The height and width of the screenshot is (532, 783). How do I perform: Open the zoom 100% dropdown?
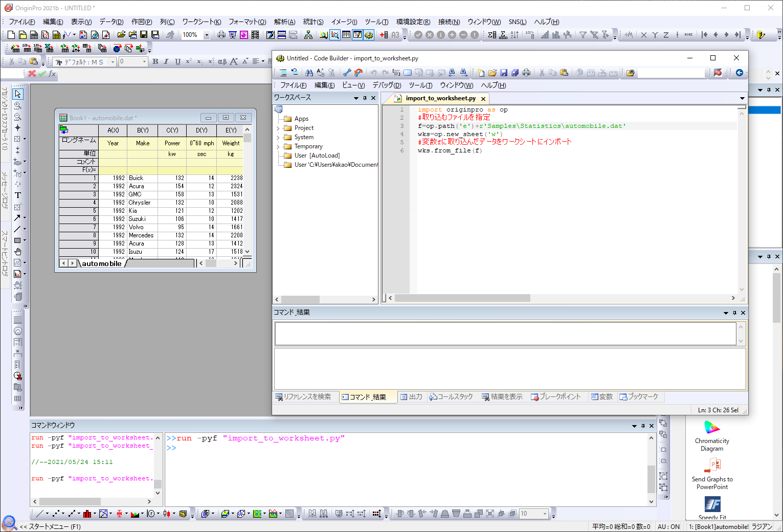coord(207,35)
